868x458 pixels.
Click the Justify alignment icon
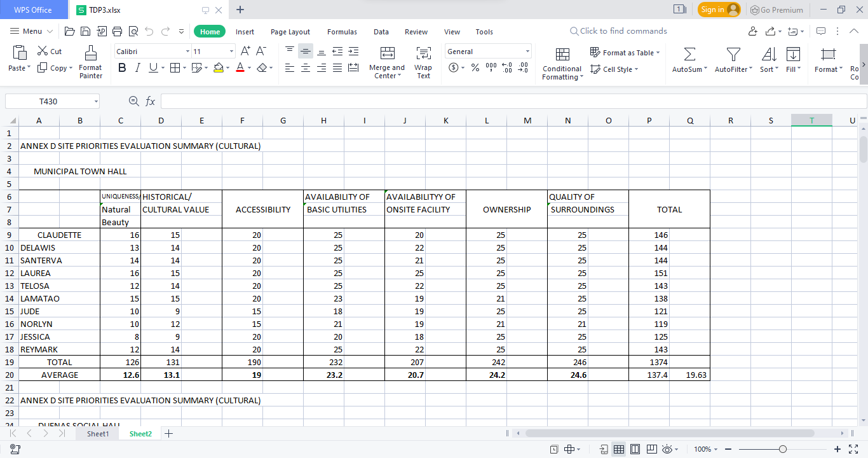pyautogui.click(x=337, y=68)
